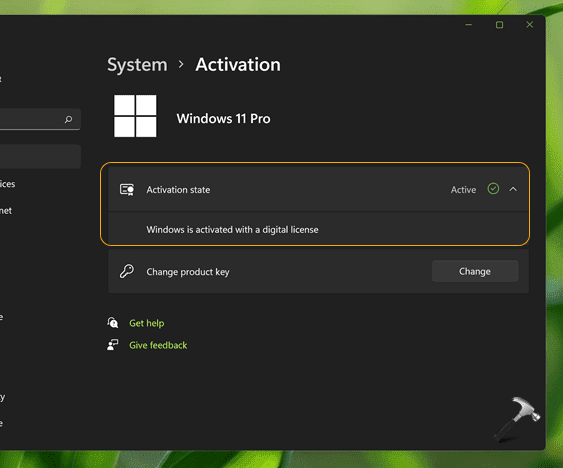
Task: Minimize the Settings window
Action: point(469,25)
